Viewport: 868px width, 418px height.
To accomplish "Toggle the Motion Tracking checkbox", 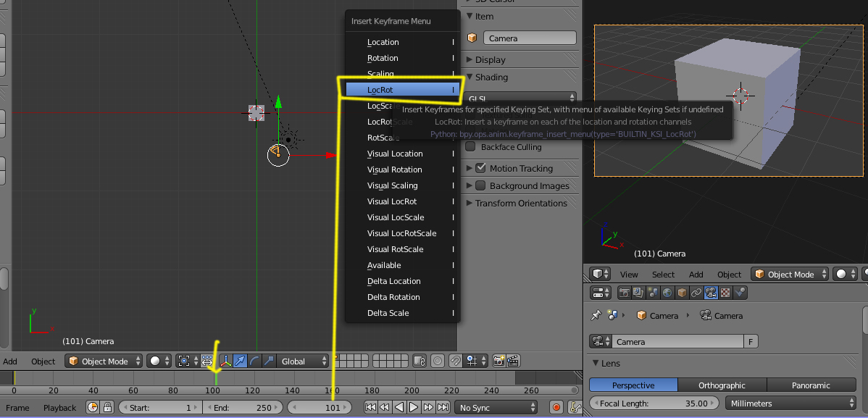I will coord(480,168).
